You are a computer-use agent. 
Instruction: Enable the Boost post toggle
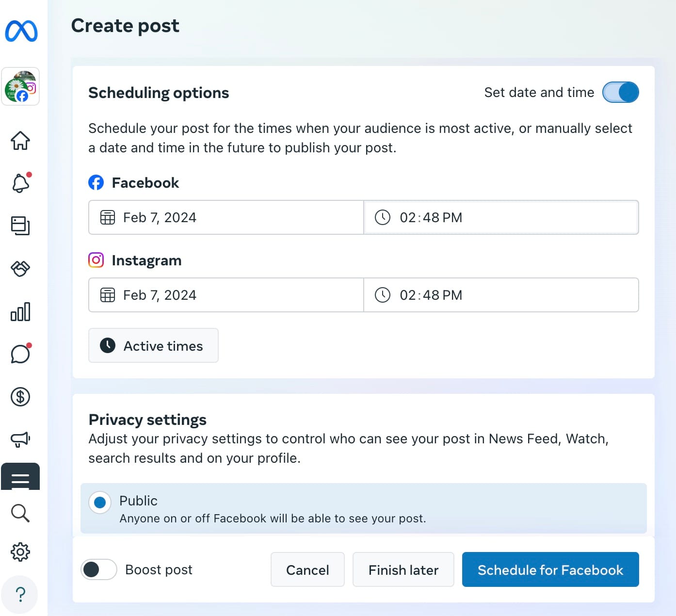point(98,569)
